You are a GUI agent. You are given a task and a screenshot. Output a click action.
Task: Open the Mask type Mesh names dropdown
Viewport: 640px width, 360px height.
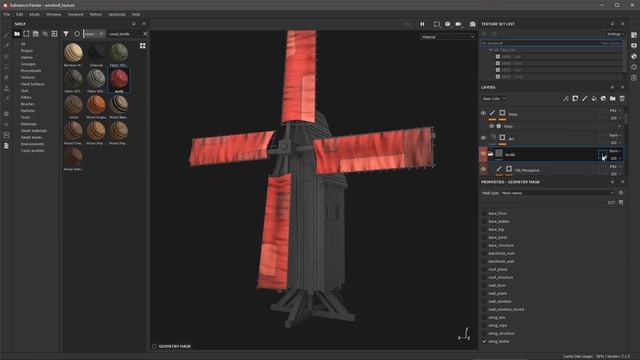[557, 193]
